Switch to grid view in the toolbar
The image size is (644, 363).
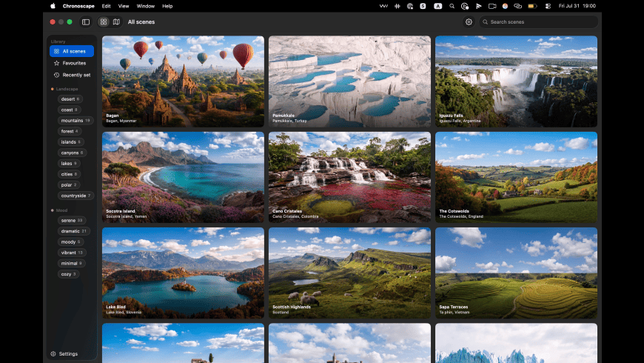point(104,21)
